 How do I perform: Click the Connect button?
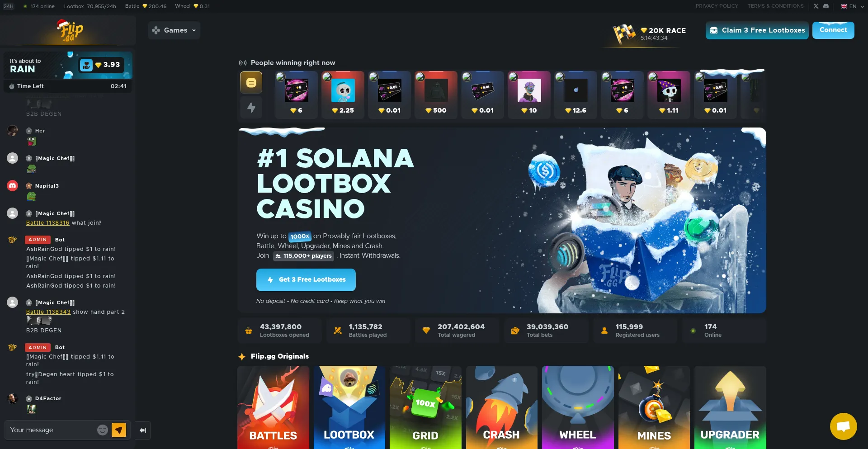pyautogui.click(x=833, y=30)
